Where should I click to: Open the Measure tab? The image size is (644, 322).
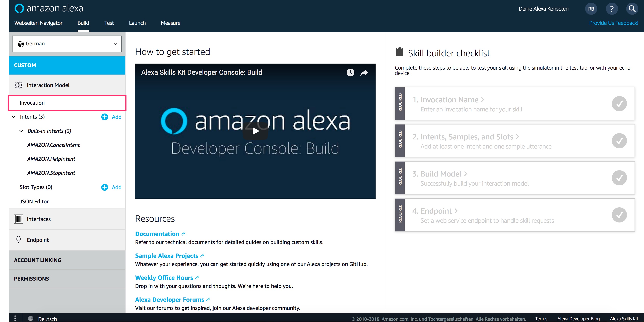pyautogui.click(x=171, y=23)
